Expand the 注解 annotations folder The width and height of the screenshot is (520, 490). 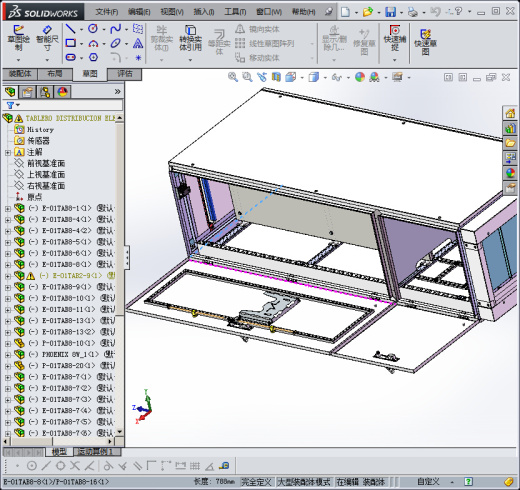click(8, 153)
